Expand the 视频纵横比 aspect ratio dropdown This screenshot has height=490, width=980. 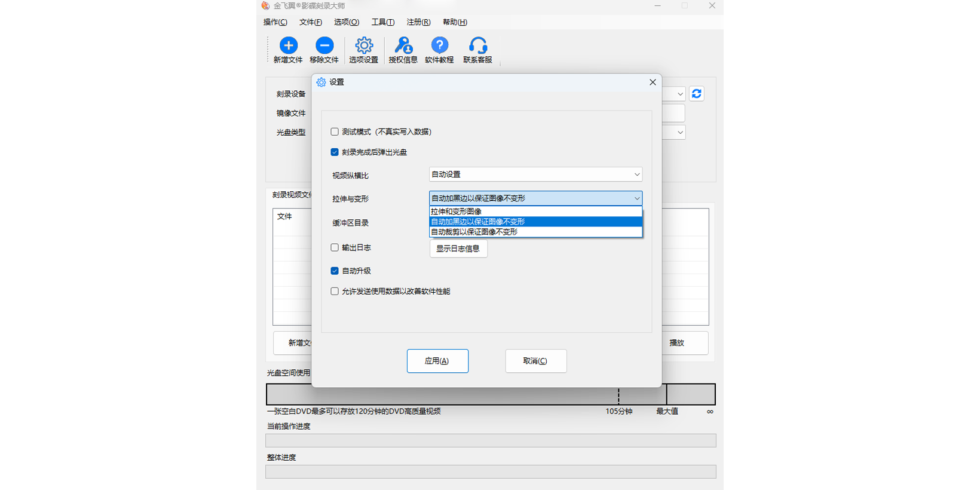pyautogui.click(x=535, y=174)
